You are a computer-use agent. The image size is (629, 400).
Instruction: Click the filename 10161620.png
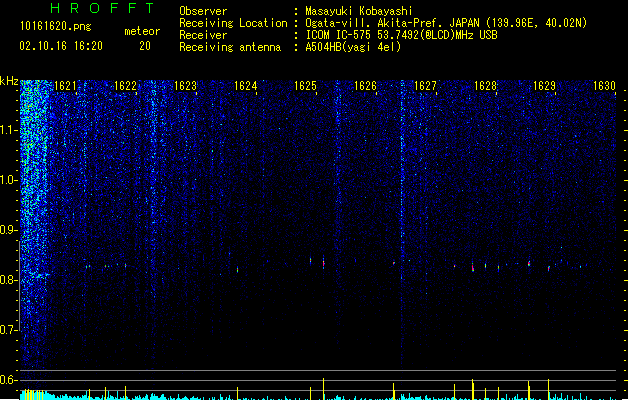[x=55, y=26]
